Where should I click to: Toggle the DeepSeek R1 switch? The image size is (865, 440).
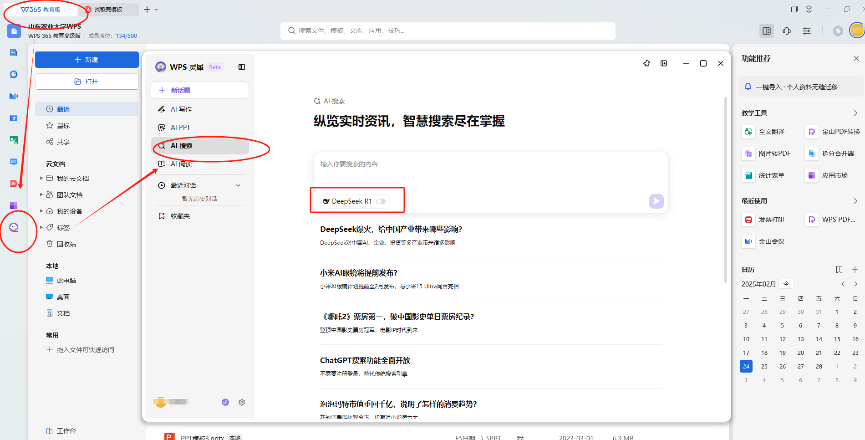tap(381, 202)
